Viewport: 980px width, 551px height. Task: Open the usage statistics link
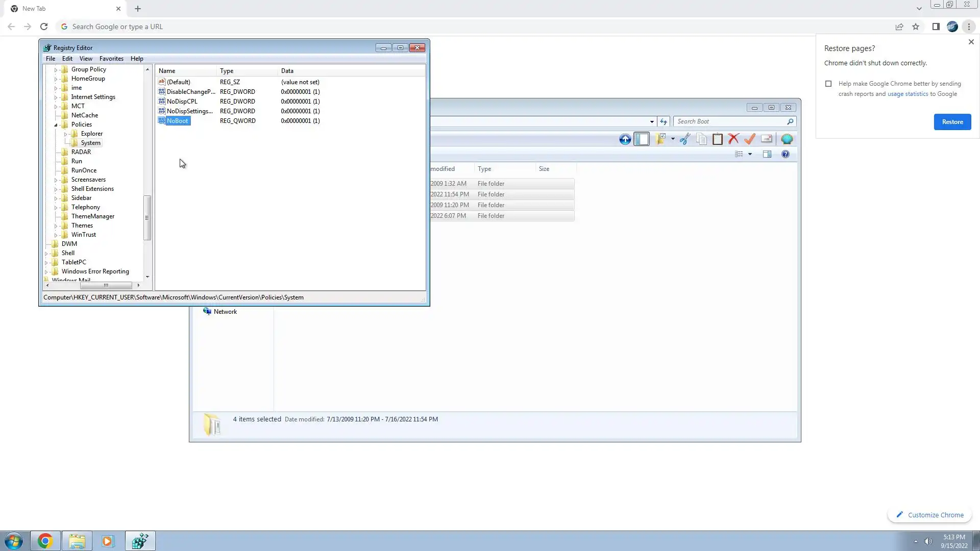(x=908, y=94)
